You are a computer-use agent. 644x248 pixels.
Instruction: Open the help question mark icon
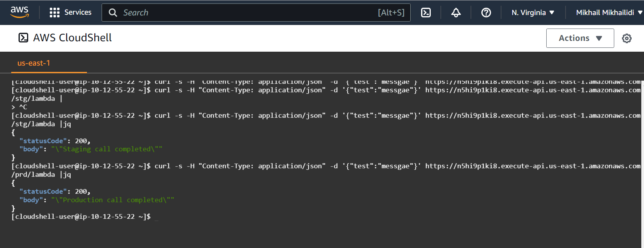[x=486, y=13]
